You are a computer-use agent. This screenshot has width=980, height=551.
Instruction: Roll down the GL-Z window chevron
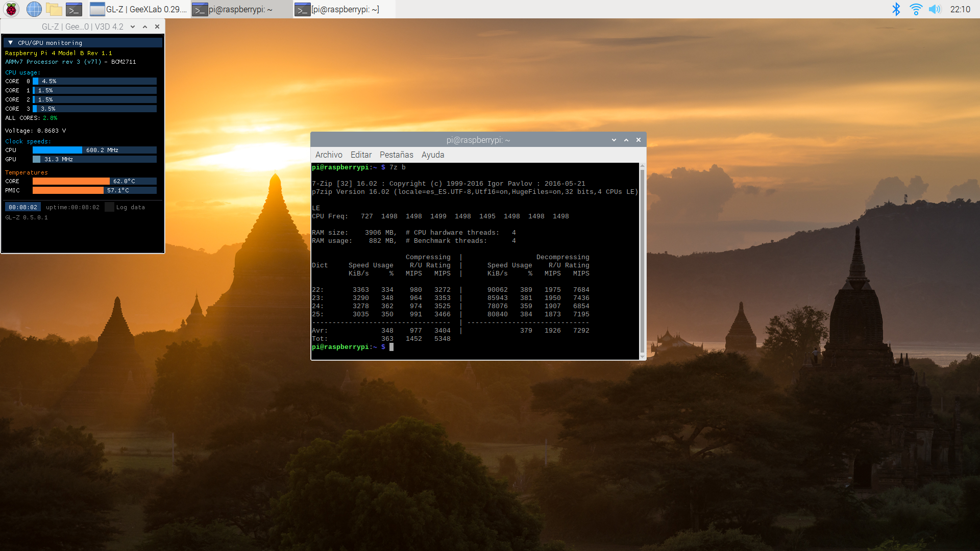[x=133, y=27]
